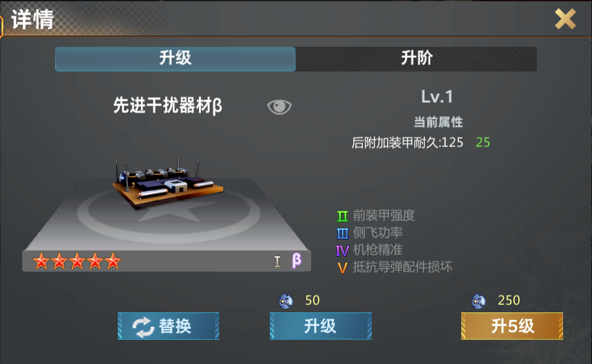Click the blue 升级 upgrade button
592x364 pixels.
pos(321,326)
